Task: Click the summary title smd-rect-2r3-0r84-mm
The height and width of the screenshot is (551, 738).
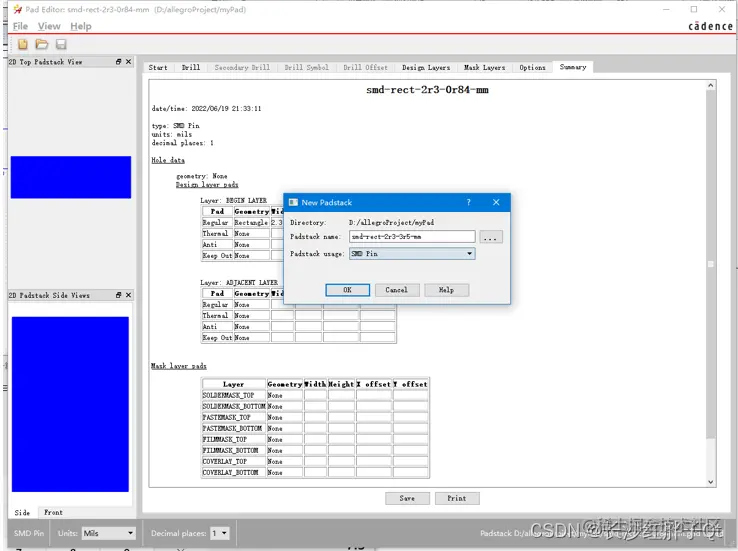Action: 427,90
